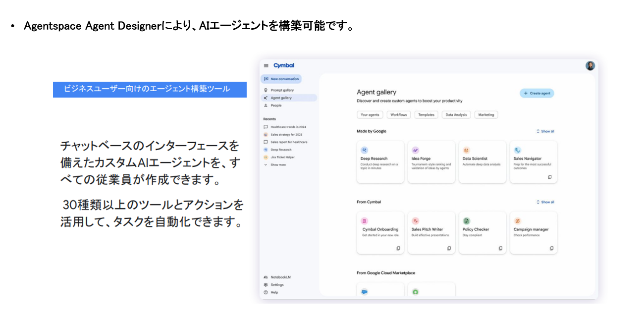
Task: Click the Data Scientist card icon
Action: (x=467, y=150)
